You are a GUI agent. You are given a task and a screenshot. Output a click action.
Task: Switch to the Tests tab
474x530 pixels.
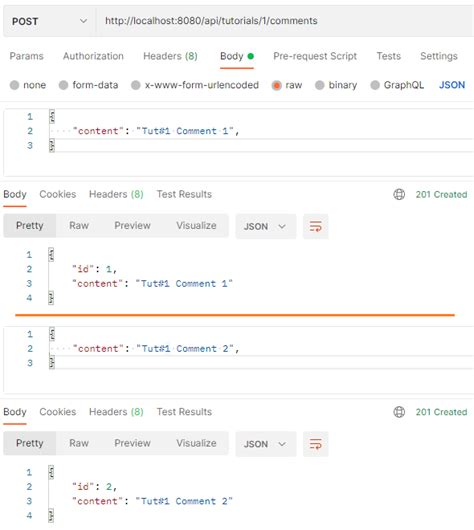(x=389, y=56)
